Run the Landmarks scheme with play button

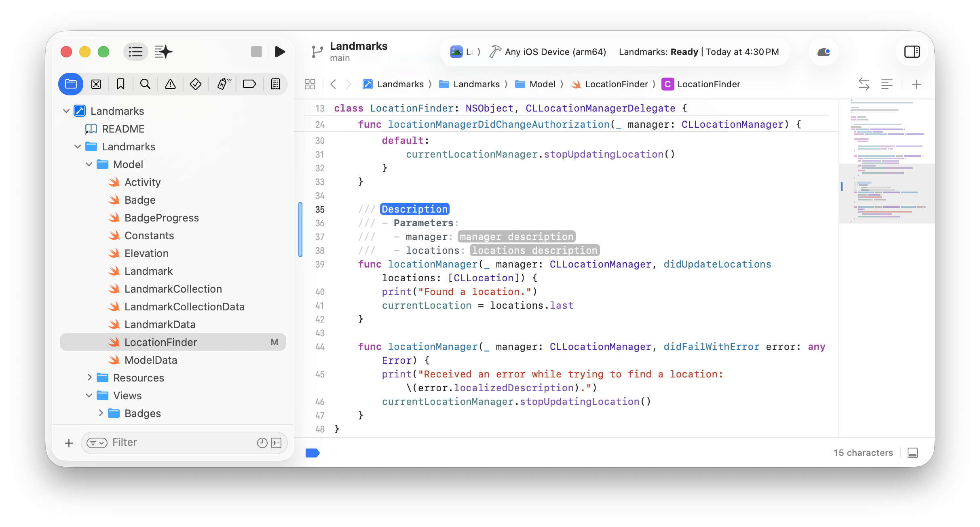point(280,51)
